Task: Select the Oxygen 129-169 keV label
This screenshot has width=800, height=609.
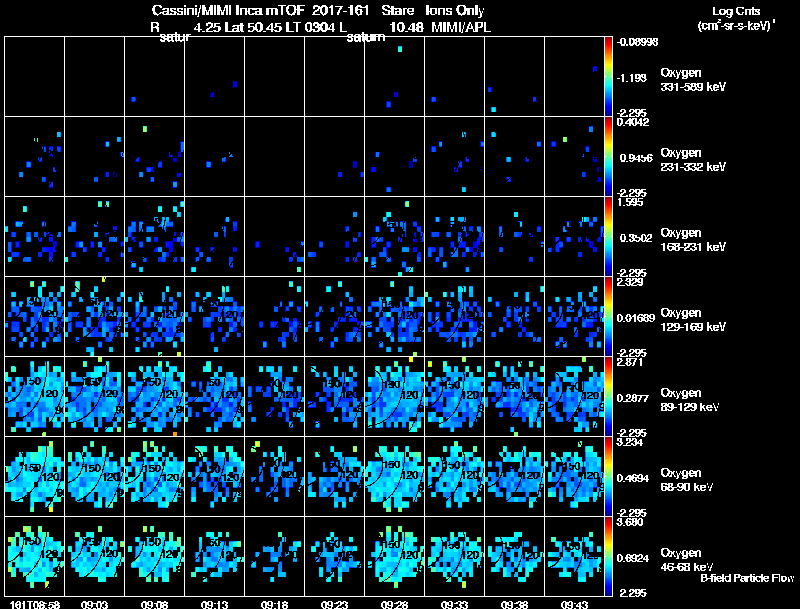Action: pos(693,320)
